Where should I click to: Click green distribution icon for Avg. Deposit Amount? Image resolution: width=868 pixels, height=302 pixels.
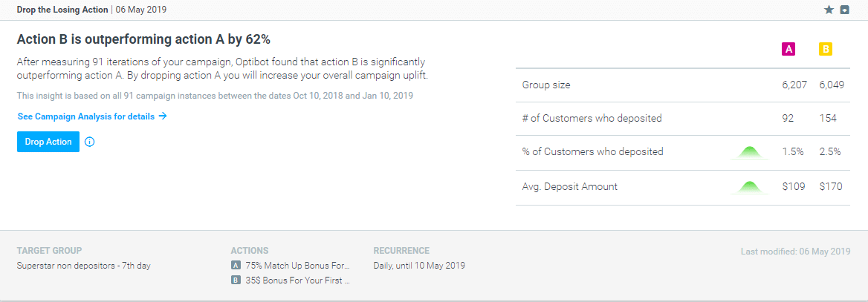click(x=750, y=187)
